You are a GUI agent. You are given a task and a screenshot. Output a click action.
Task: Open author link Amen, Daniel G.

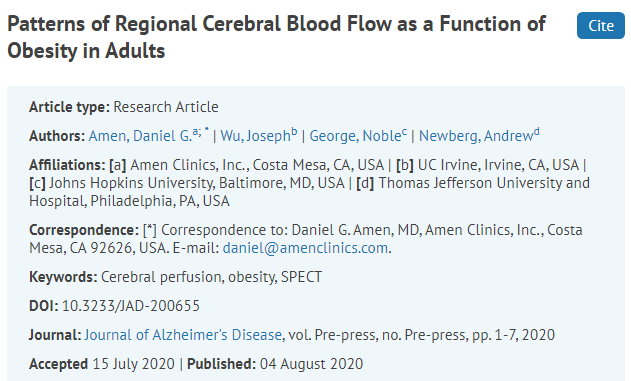140,136
